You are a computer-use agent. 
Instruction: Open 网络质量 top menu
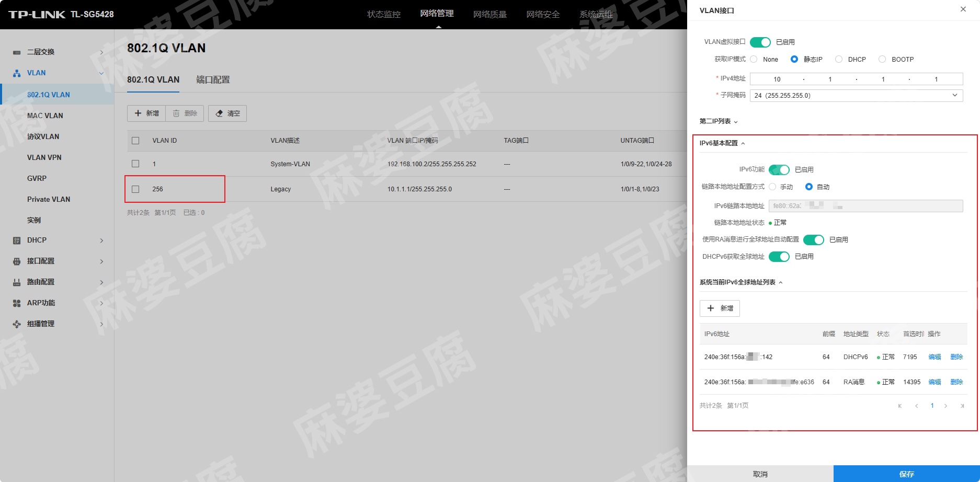[490, 15]
